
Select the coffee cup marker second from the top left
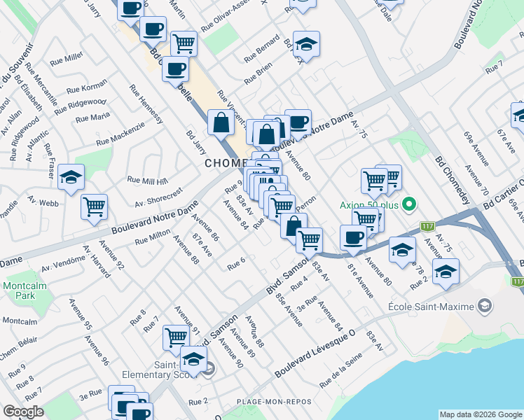click(153, 30)
